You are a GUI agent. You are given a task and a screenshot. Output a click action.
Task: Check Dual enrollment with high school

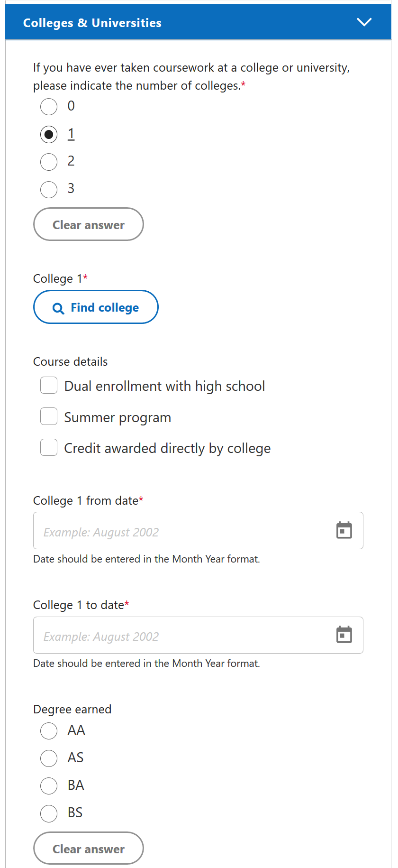tap(49, 386)
